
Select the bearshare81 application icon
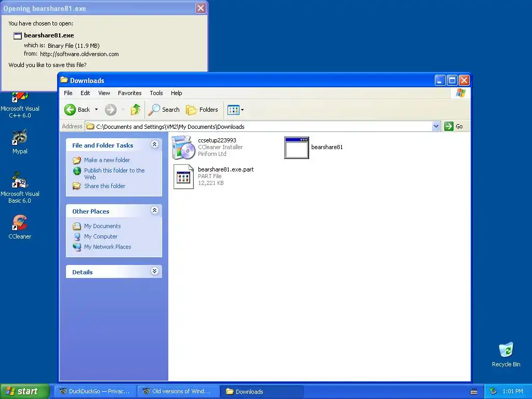[297, 148]
